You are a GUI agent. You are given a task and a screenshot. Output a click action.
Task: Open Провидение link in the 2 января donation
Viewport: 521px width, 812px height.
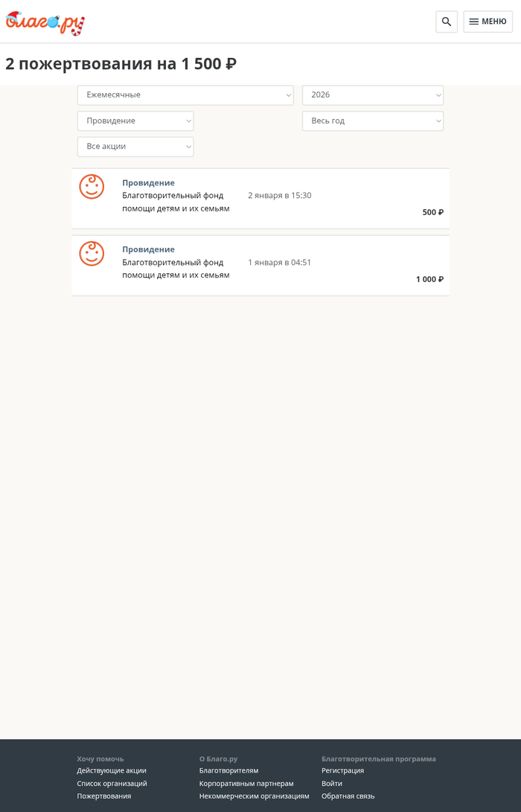coord(148,183)
